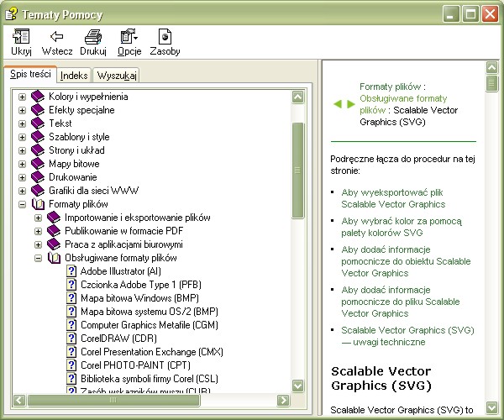The image size is (504, 420).
Task: Expand the Kolory i wypełnienia book node
Action: [23, 97]
